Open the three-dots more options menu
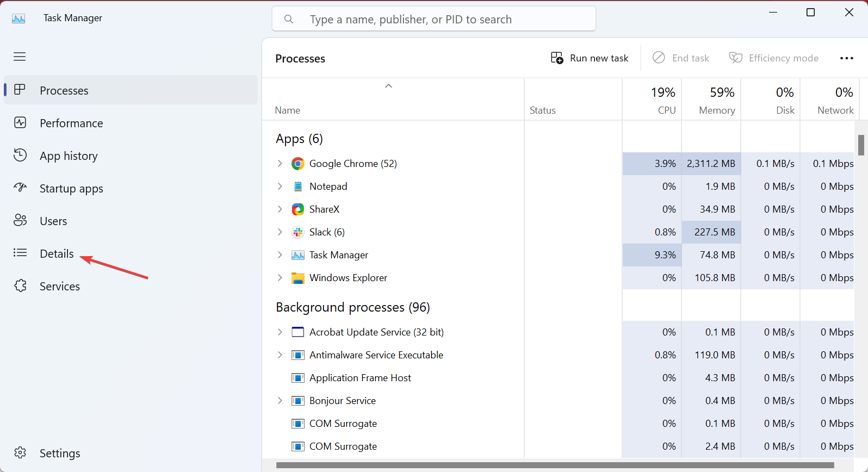Screen dimensions: 868x472 [846, 58]
